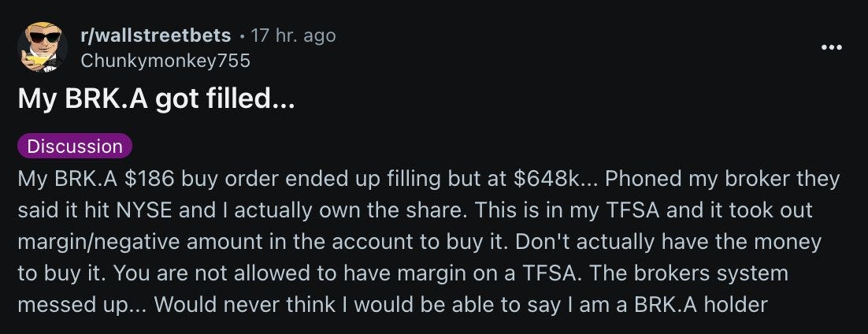Click the r/wallstreetbets subreddit avatar icon
This screenshot has height=334, width=868.
(x=43, y=46)
